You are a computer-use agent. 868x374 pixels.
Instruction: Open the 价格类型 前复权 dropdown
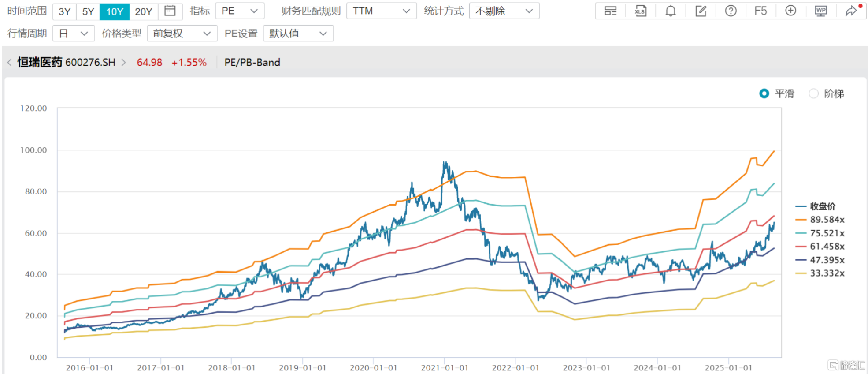[x=182, y=34]
